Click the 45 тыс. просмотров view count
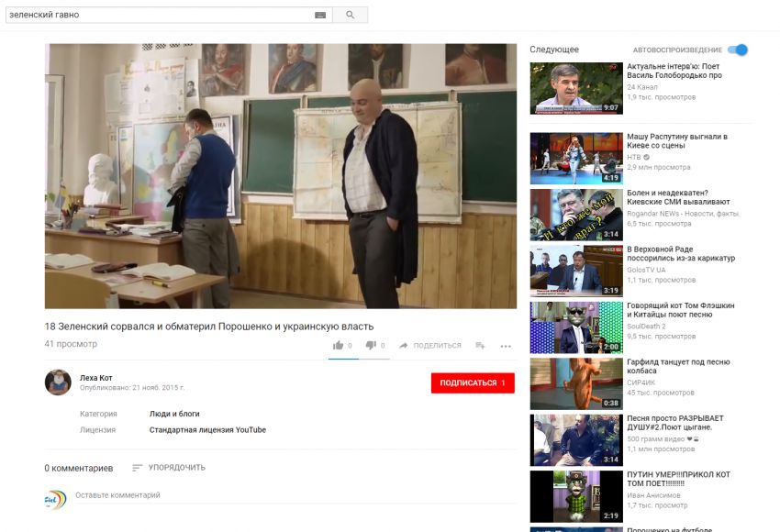 pos(661,393)
